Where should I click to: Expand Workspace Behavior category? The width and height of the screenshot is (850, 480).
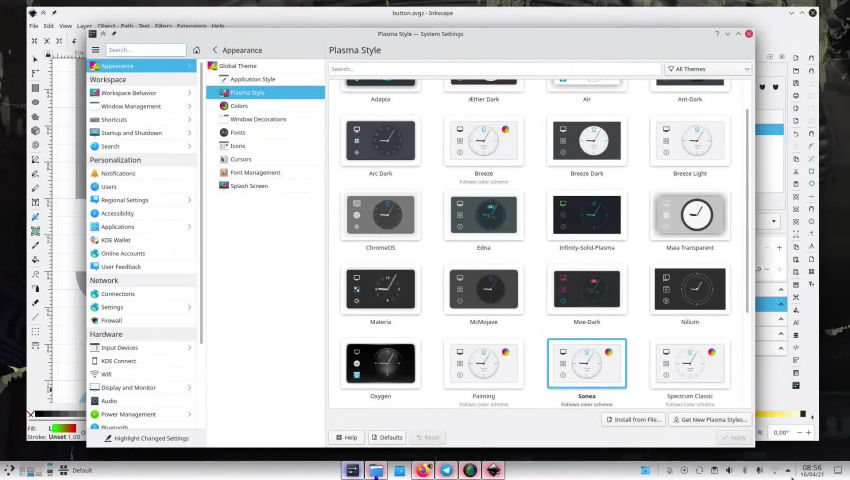[143, 93]
